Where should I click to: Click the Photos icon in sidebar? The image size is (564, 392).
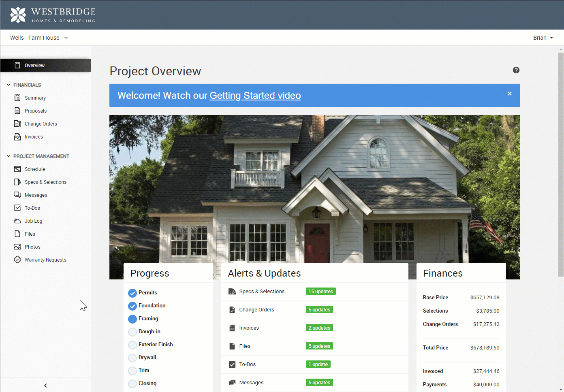17,247
